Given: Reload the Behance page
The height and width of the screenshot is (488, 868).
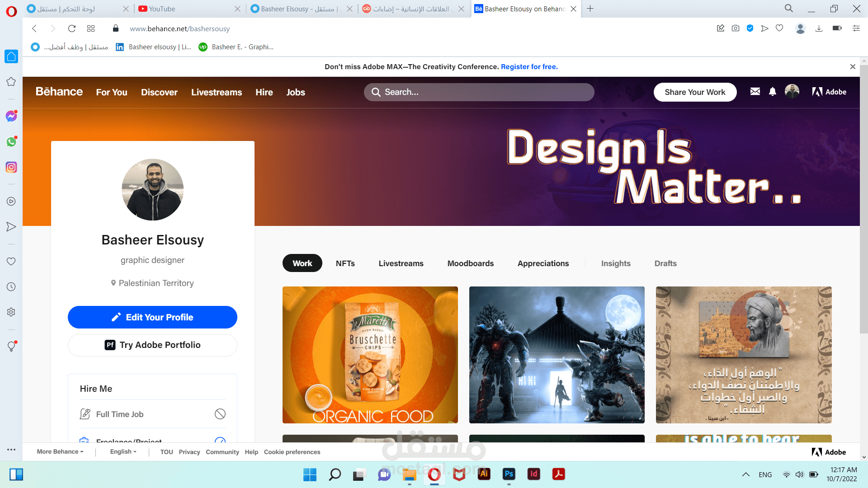Looking at the screenshot, I should click(71, 28).
